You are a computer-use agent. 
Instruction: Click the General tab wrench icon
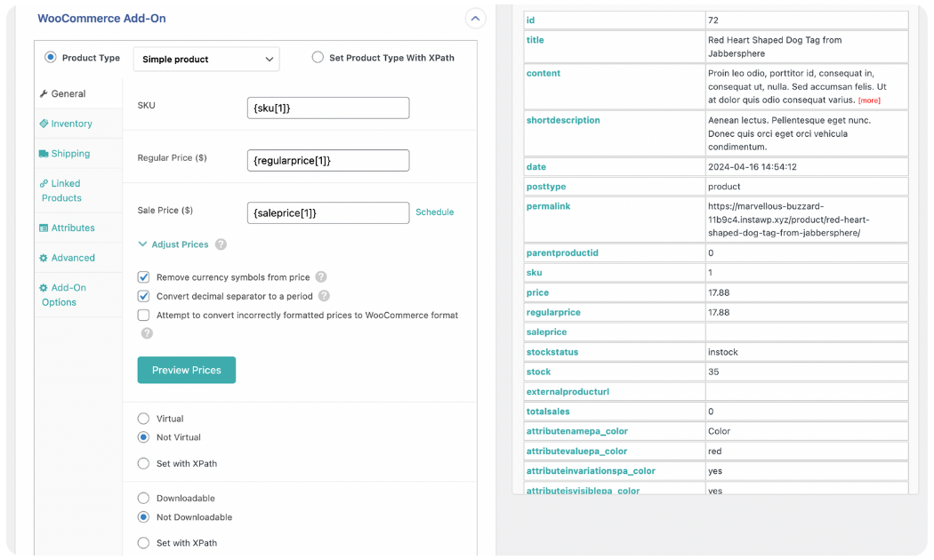[44, 93]
